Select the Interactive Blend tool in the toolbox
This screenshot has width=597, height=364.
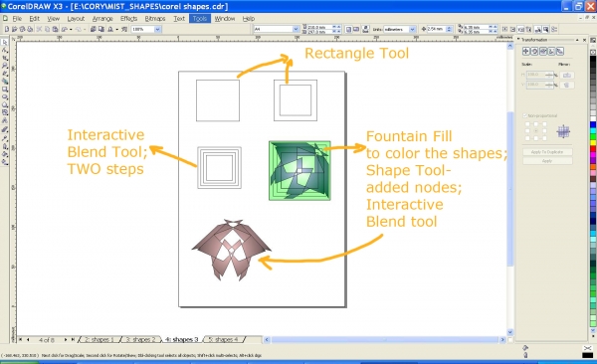[x=5, y=129]
